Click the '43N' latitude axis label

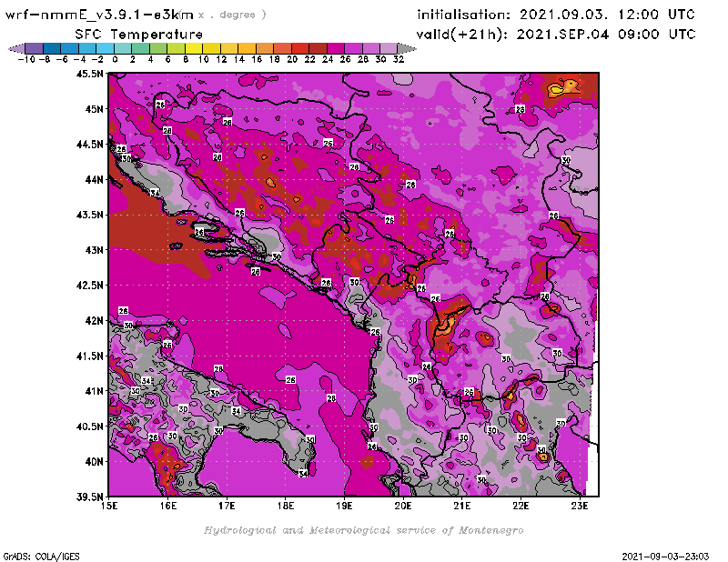click(x=94, y=250)
